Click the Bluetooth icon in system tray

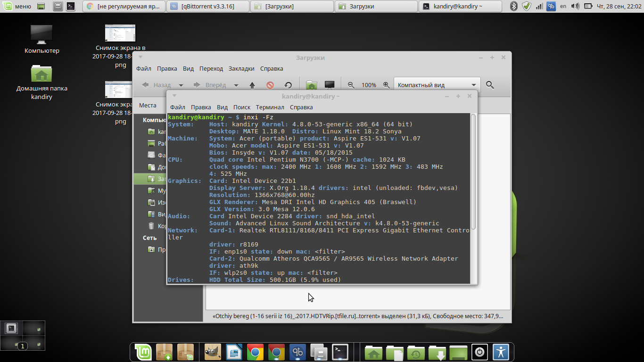tap(514, 6)
